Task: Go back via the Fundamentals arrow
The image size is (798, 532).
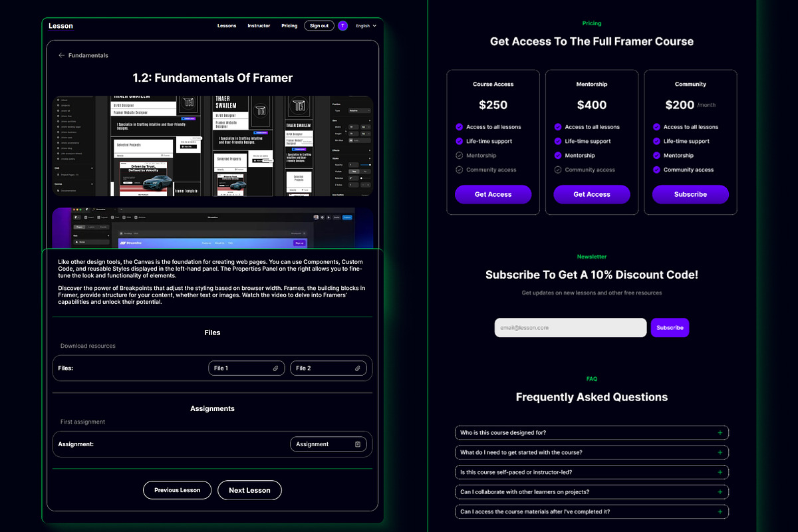Action: (x=62, y=55)
